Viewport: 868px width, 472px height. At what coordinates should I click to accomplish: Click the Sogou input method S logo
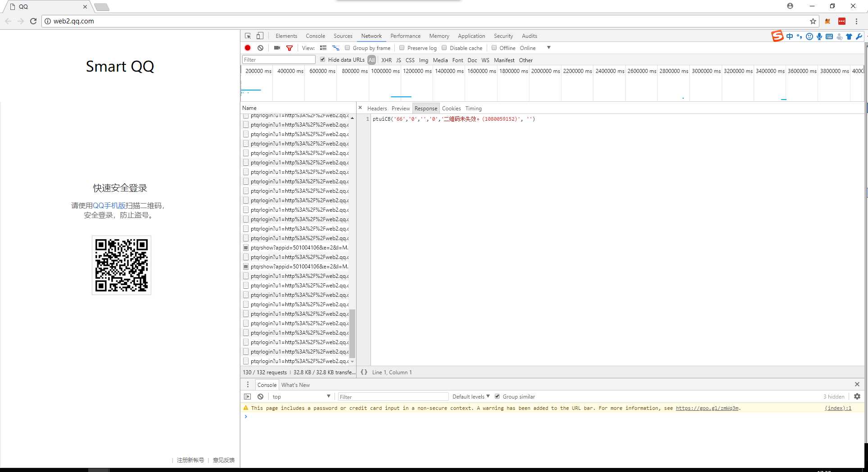tap(778, 36)
